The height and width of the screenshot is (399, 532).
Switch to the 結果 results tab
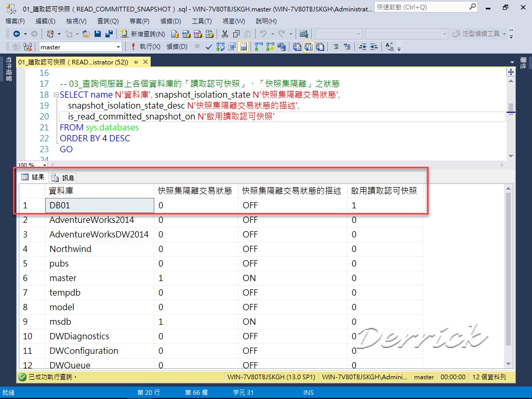click(33, 177)
